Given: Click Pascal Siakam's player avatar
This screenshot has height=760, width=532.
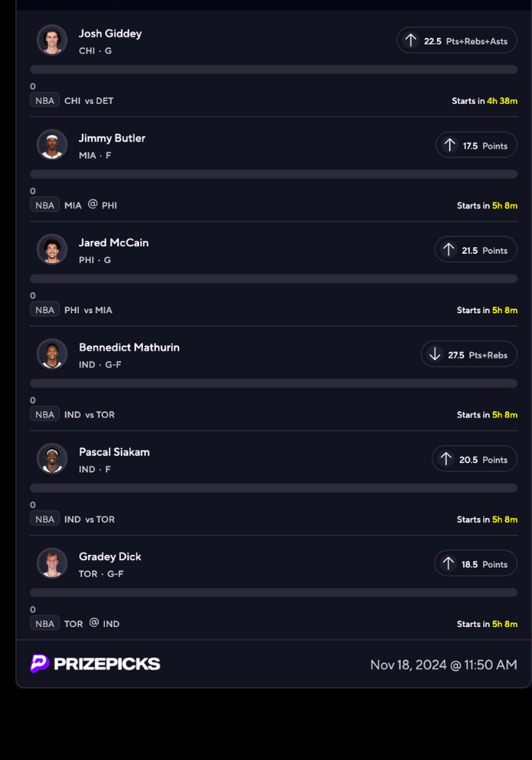Looking at the screenshot, I should point(52,458).
